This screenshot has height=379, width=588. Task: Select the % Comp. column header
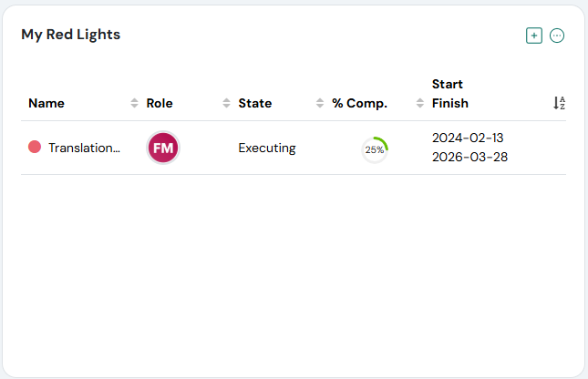[x=361, y=103]
